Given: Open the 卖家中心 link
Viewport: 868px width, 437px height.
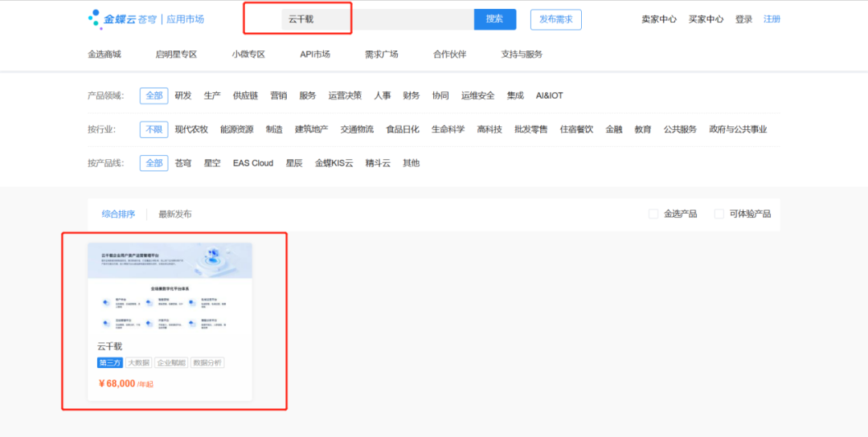Looking at the screenshot, I should [659, 19].
